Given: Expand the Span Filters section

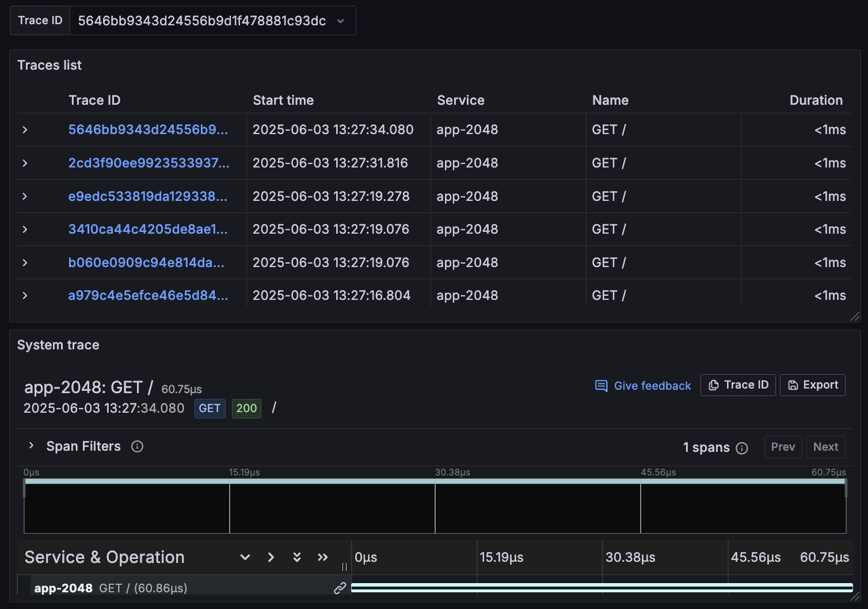Looking at the screenshot, I should (31, 446).
